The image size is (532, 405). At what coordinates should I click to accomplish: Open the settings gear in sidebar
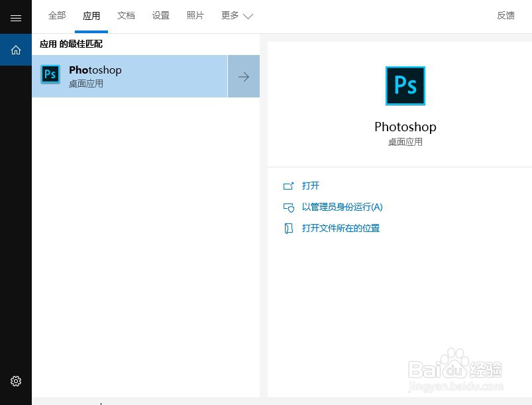pos(16,381)
